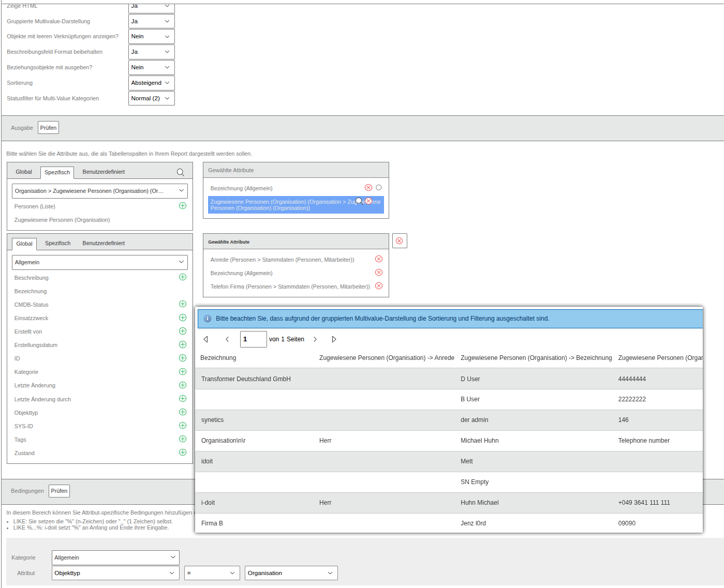Click Zugewiesene Personen (Organisation) list entry
Screen dimensions: 724x588
(62, 220)
